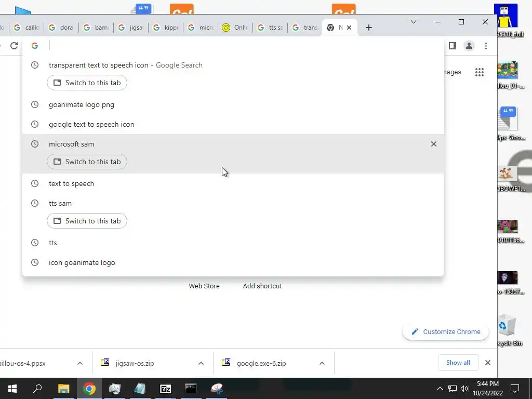The height and width of the screenshot is (399, 532).
Task: Switch to the 'bam' tab
Action: pos(96,28)
